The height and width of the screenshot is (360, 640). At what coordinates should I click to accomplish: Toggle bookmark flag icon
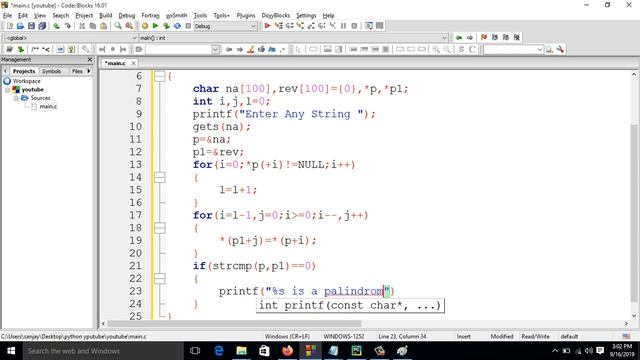click(x=484, y=38)
